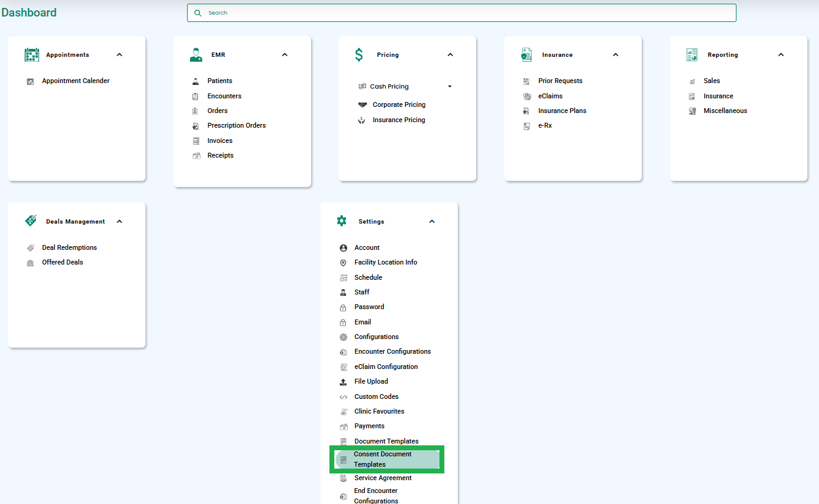This screenshot has width=819, height=504.
Task: Select Consent Document Templates
Action: pos(387,459)
